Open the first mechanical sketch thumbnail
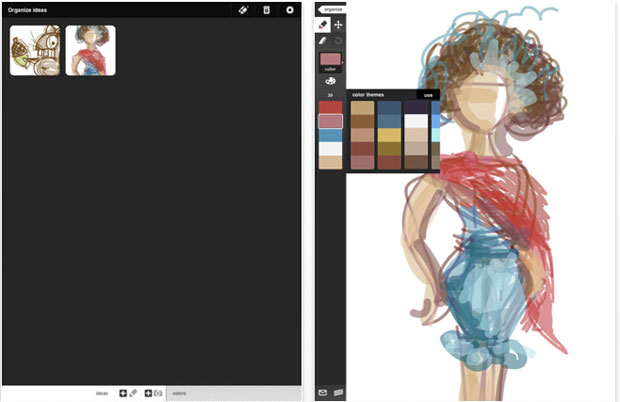Viewport: 620px width, 402px height. [34, 50]
